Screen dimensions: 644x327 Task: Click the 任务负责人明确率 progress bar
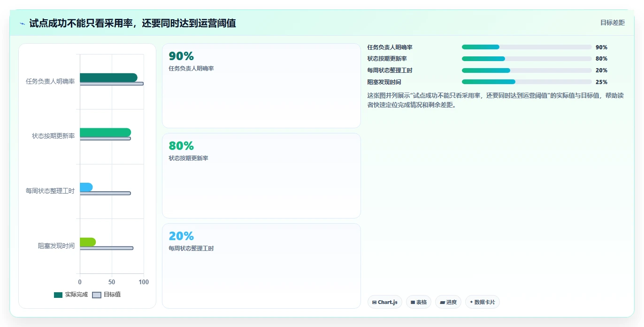click(x=527, y=47)
